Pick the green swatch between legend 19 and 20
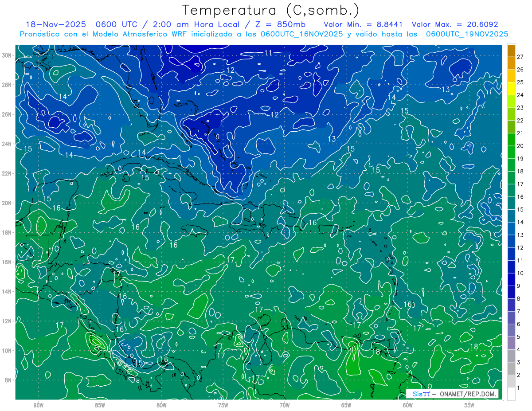The width and height of the screenshot is (532, 411). click(x=511, y=152)
